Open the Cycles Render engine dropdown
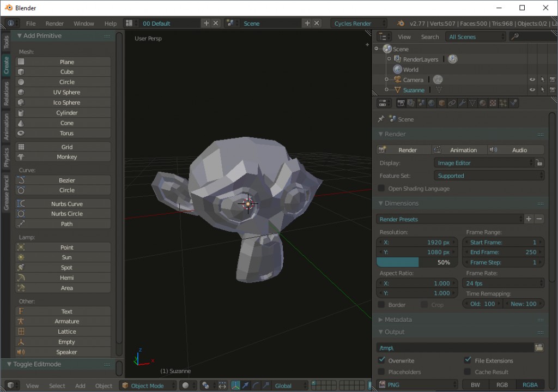Viewport: 558px width, 392px height. tap(358, 23)
